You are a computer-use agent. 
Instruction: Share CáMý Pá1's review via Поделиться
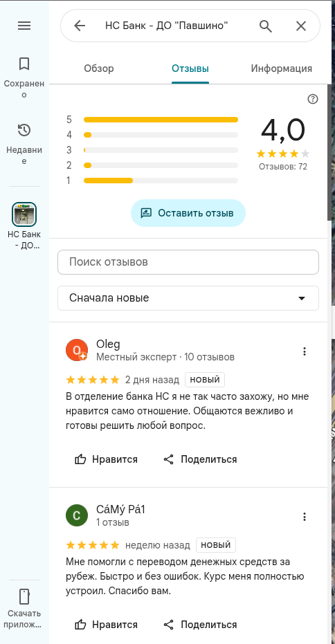tap(200, 625)
